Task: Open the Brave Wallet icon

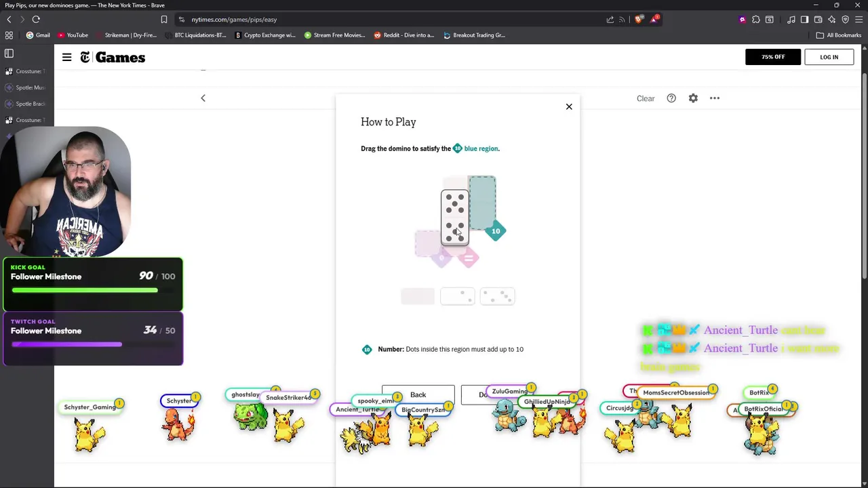Action: [818, 20]
